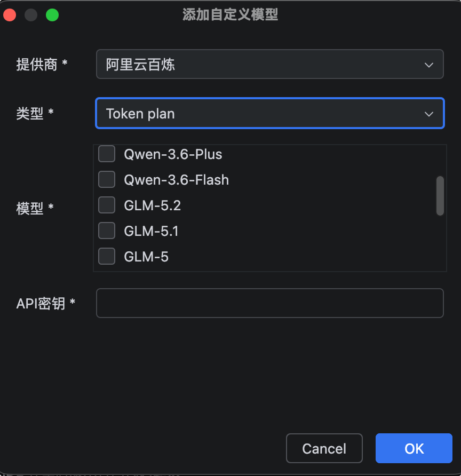Focus the API密钥 input field

point(270,303)
